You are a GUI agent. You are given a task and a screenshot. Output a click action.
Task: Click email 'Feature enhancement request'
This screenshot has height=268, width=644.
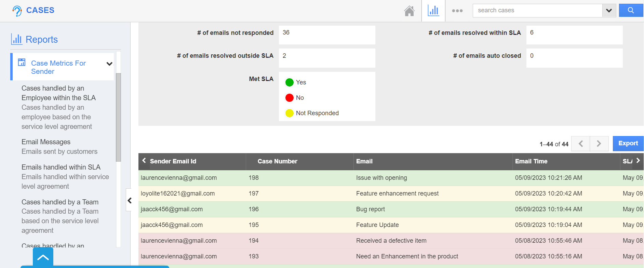coord(397,193)
